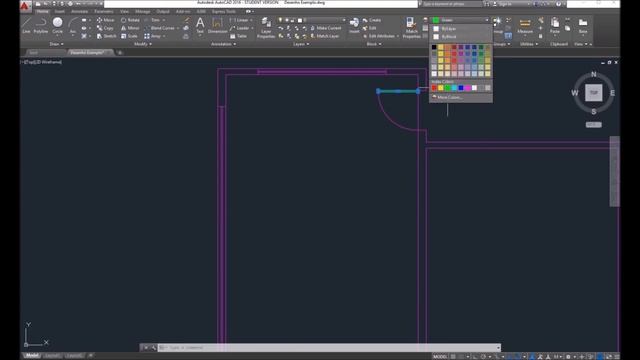Screen dimensions: 640x360
Task: Click the Leader tool
Action: tap(240, 28)
